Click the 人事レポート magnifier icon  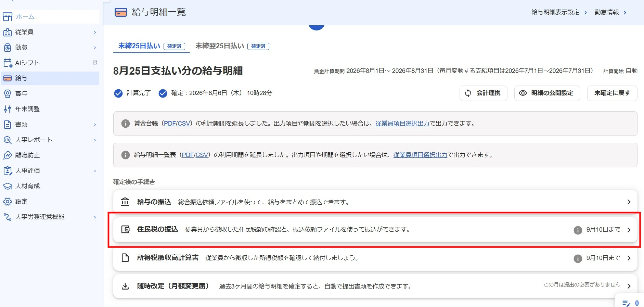click(x=8, y=140)
